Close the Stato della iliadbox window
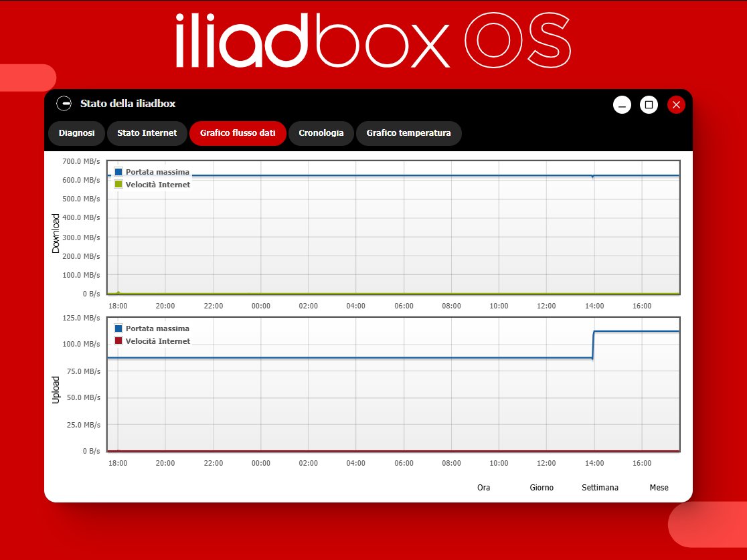Viewport: 747px width, 560px height. click(x=676, y=105)
